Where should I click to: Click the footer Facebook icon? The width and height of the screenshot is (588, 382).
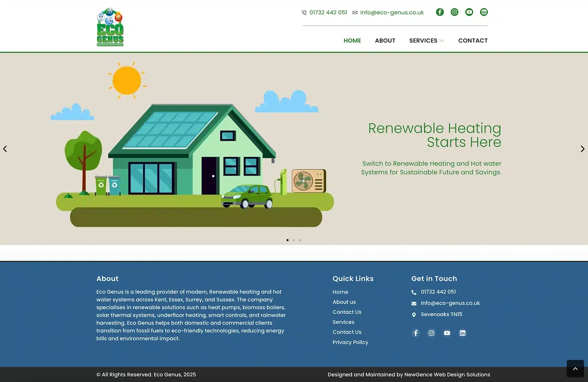[416, 333]
